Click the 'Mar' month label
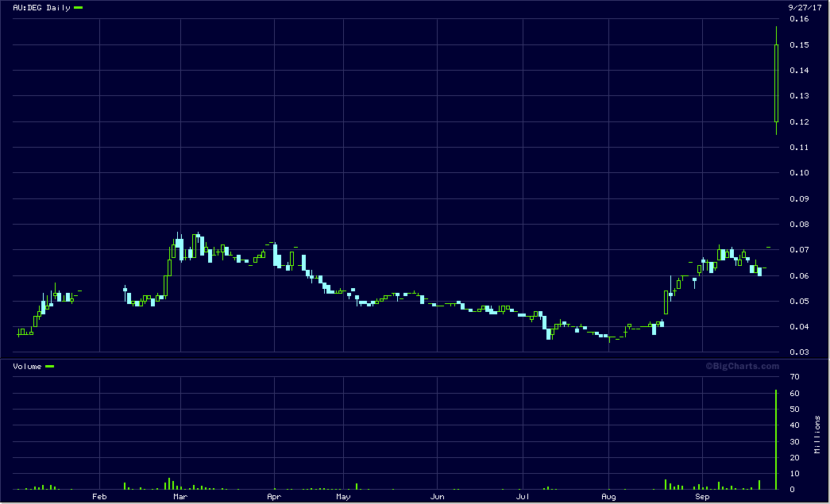830x504 pixels. coord(180,497)
